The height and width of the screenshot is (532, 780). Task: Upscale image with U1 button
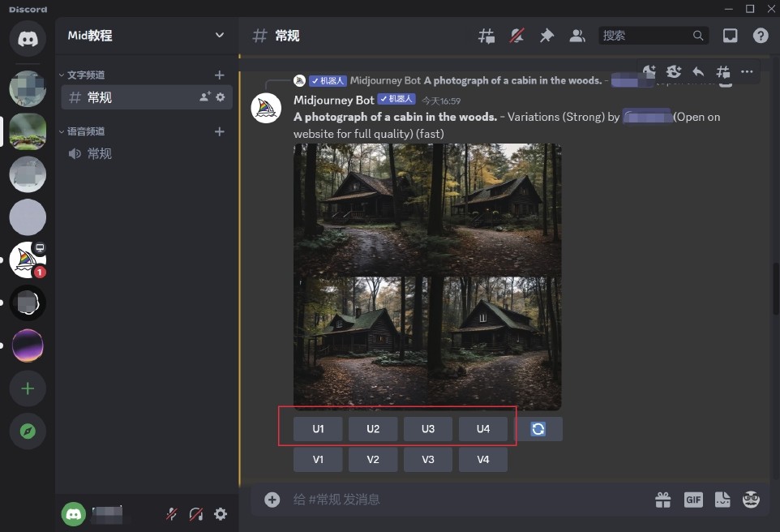[318, 429]
